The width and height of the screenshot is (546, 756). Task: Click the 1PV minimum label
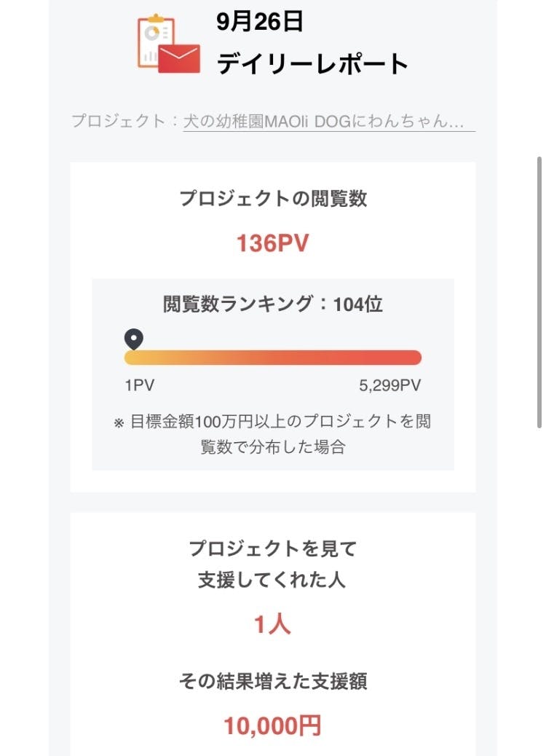[139, 385]
